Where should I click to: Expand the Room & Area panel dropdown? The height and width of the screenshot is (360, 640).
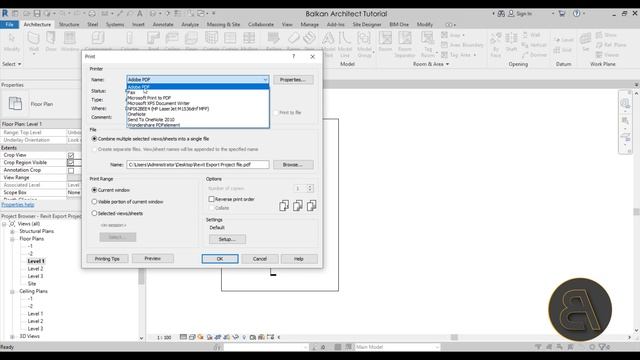click(x=431, y=64)
